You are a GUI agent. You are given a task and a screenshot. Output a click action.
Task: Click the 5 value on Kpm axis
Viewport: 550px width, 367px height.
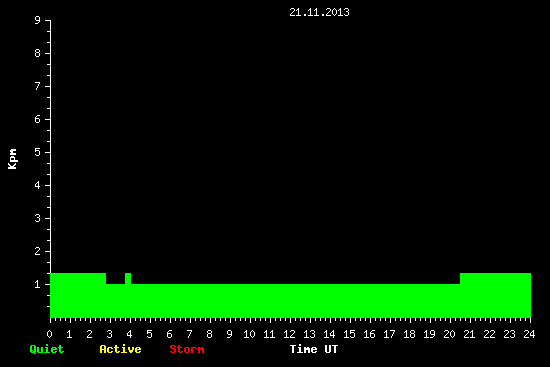pyautogui.click(x=38, y=152)
